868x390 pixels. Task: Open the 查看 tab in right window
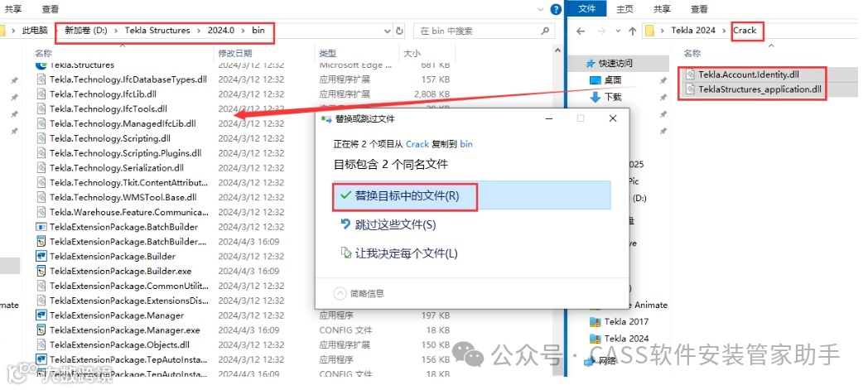tap(699, 9)
